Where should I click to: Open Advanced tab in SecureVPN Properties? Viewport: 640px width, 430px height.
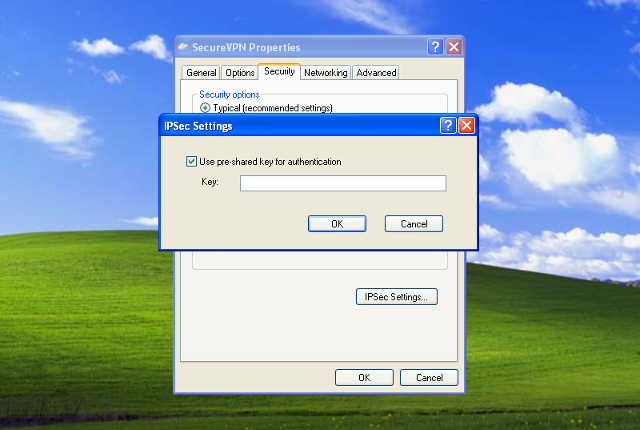(x=376, y=73)
